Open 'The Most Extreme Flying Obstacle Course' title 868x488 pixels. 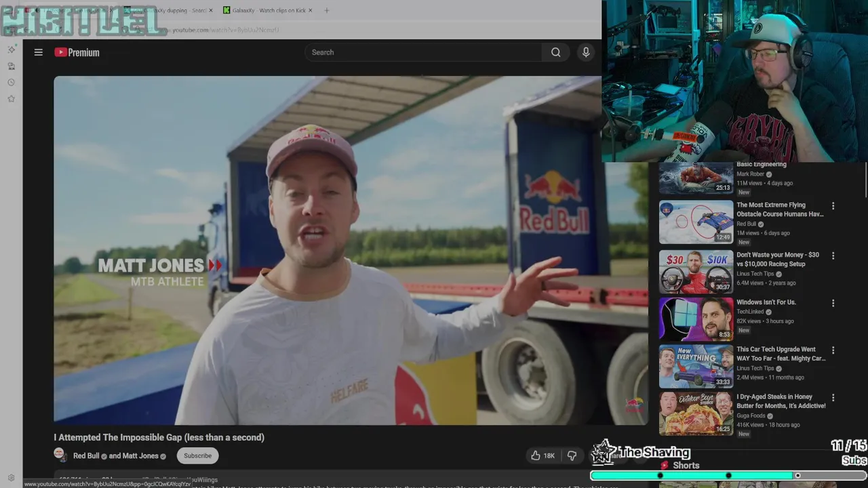(780, 209)
